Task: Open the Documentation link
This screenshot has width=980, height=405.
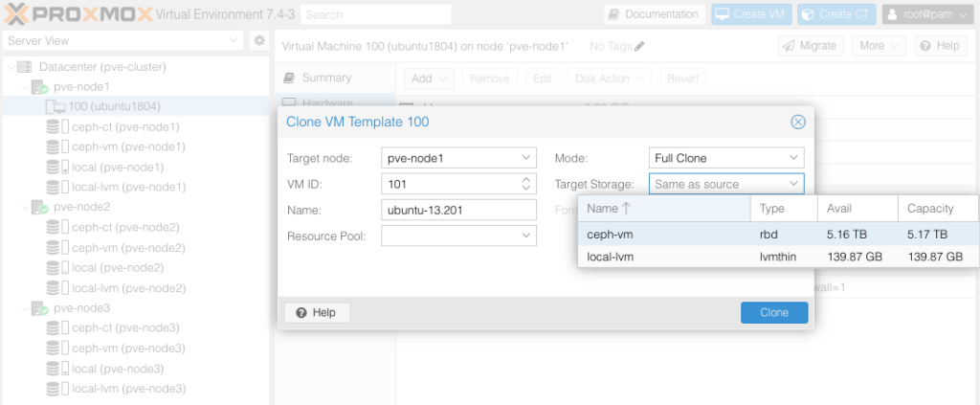Action: [x=655, y=14]
